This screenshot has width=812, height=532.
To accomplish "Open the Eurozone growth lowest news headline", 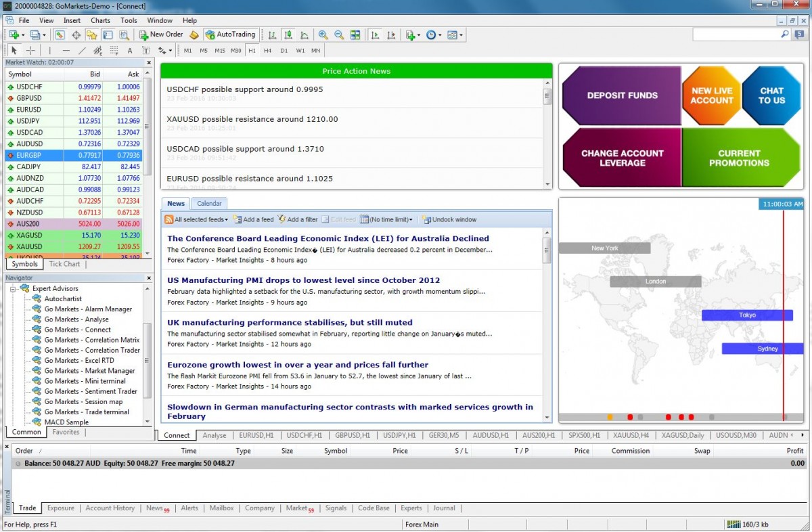I will point(298,365).
